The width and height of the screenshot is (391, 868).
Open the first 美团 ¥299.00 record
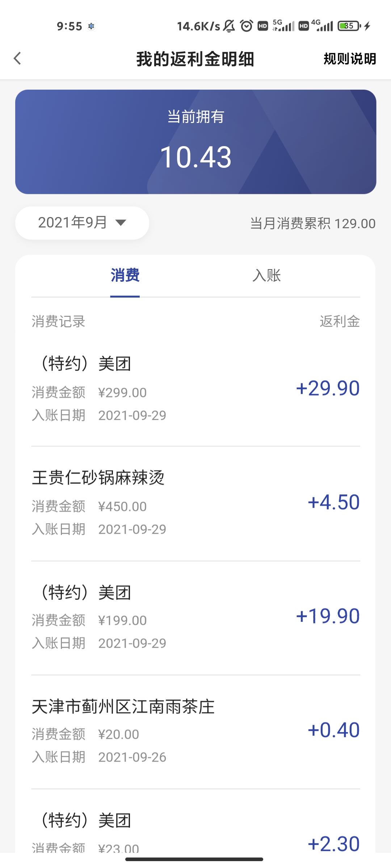click(x=195, y=389)
